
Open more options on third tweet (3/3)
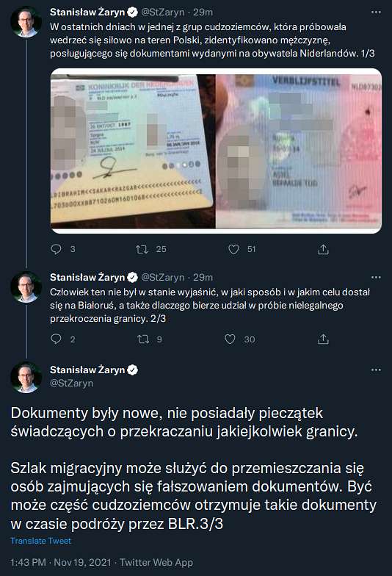point(376,370)
